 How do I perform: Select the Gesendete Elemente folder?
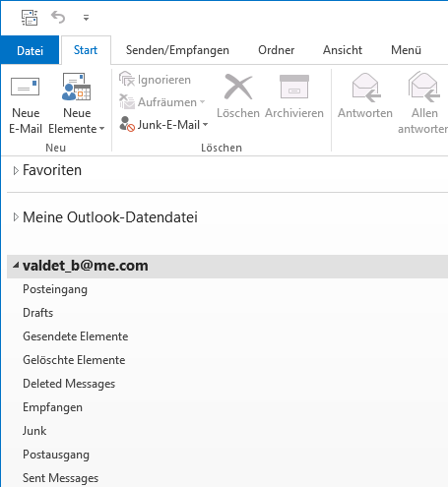pyautogui.click(x=75, y=336)
